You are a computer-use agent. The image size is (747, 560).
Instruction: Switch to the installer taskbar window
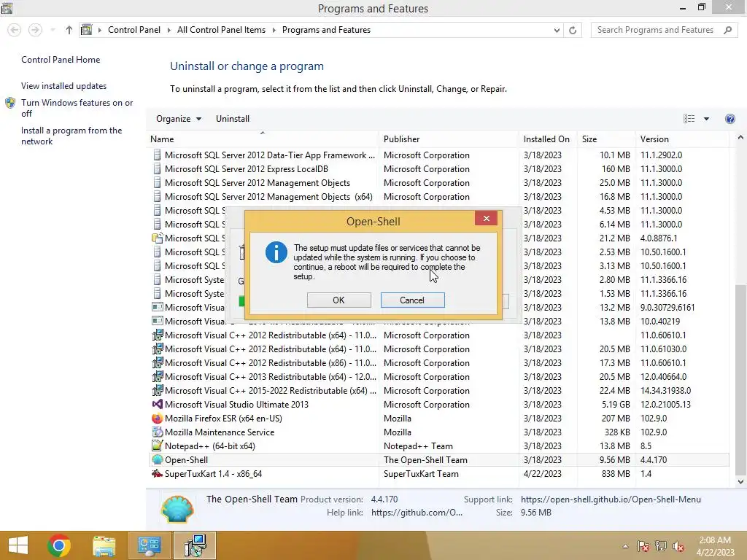pos(195,545)
